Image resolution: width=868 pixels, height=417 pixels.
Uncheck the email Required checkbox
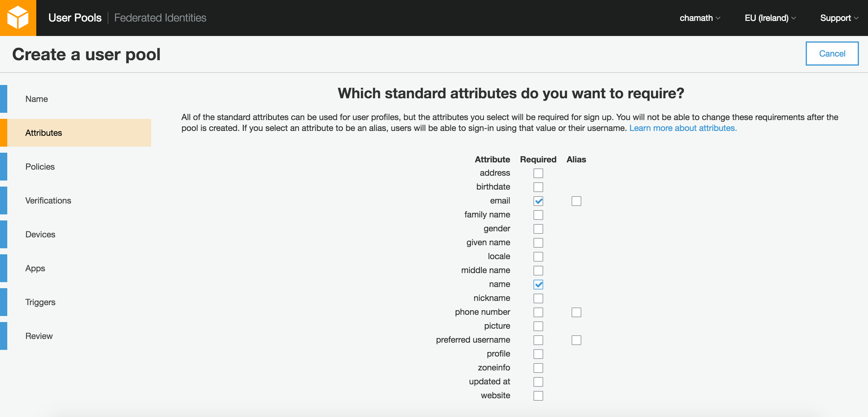pos(538,201)
